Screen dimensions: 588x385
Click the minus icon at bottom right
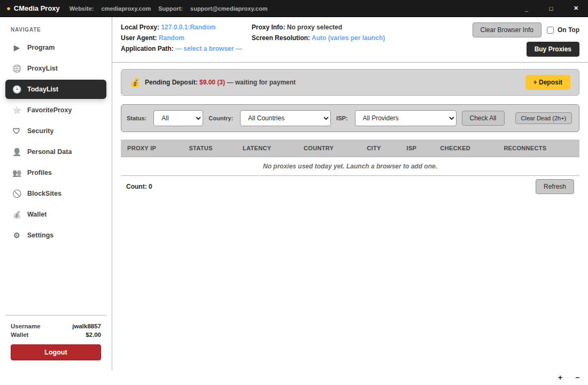pyautogui.click(x=577, y=378)
